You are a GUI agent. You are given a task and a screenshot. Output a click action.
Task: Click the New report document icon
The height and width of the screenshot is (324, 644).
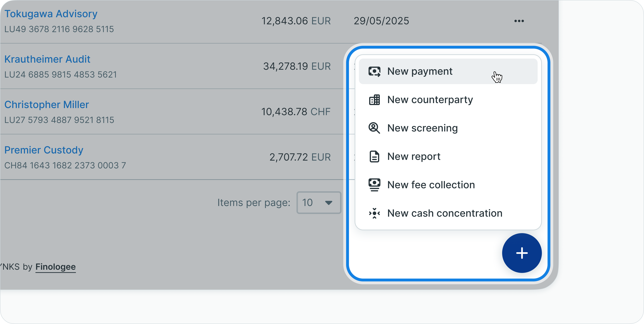tap(374, 157)
